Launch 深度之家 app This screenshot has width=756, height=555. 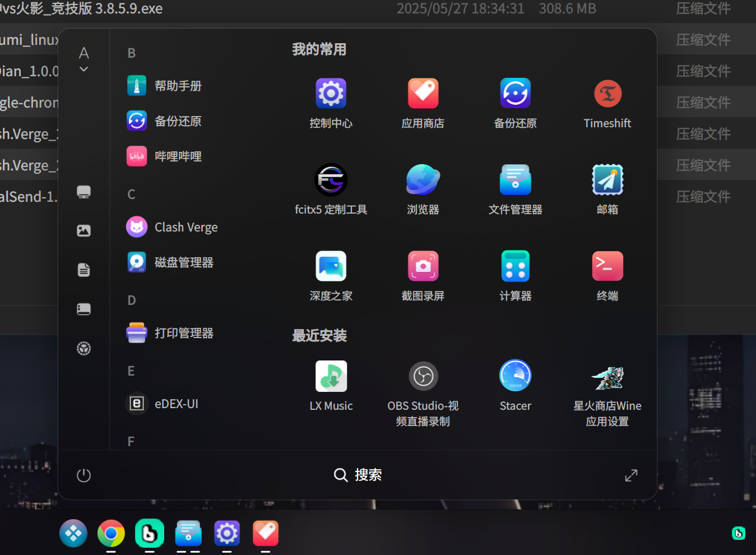click(331, 276)
